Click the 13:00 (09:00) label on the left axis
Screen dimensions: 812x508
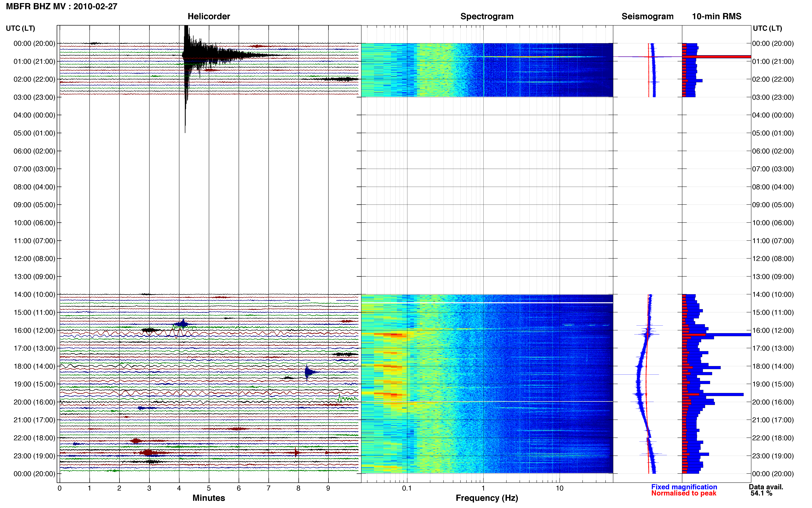pyautogui.click(x=34, y=277)
